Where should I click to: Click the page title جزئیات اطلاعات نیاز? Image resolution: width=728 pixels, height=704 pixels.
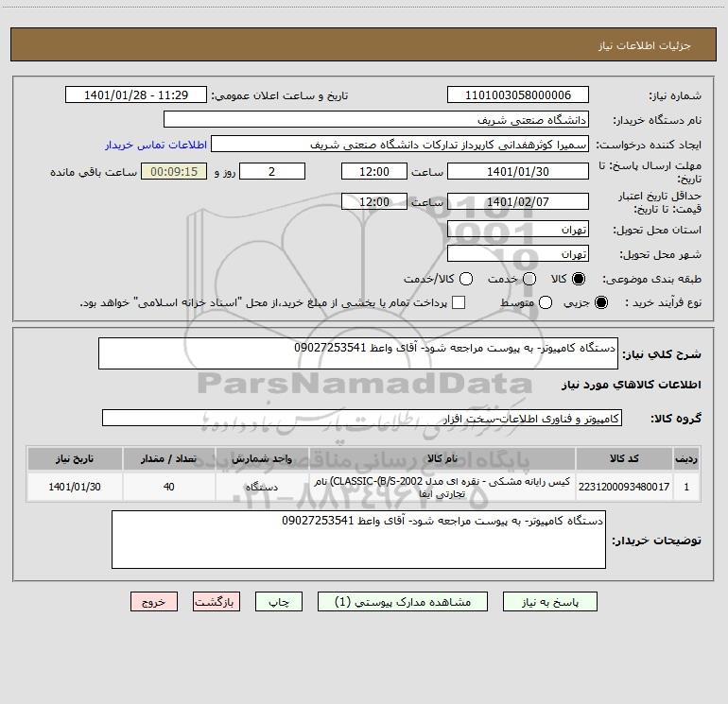click(x=645, y=45)
